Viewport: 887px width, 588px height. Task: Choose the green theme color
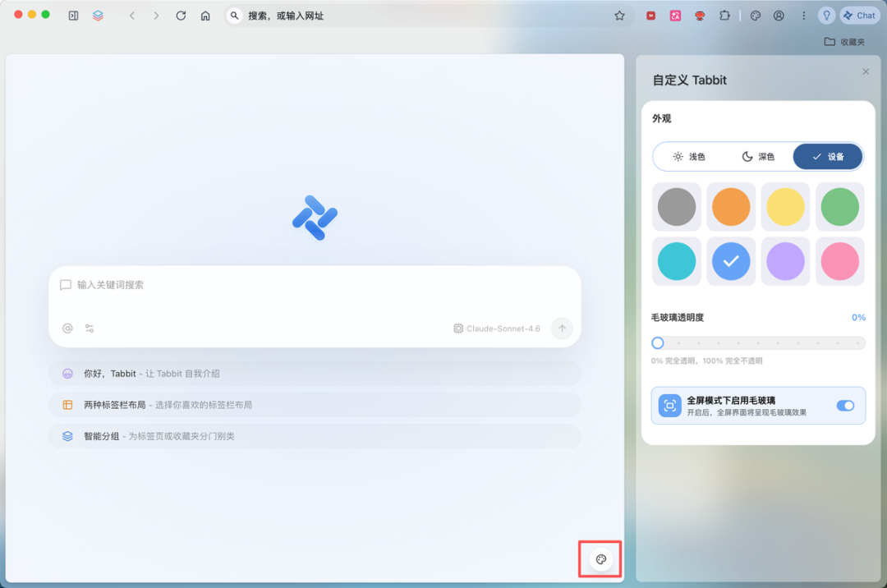[839, 207]
